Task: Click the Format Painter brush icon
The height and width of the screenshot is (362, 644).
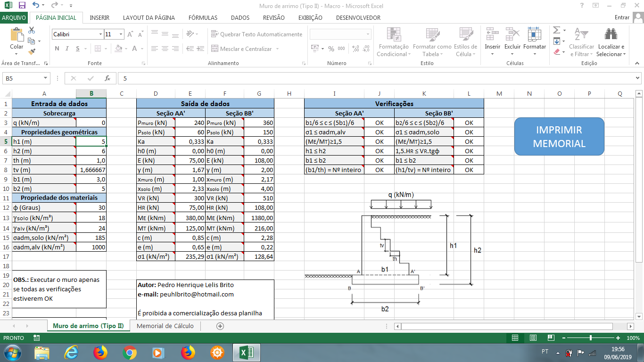Action: pyautogui.click(x=32, y=51)
